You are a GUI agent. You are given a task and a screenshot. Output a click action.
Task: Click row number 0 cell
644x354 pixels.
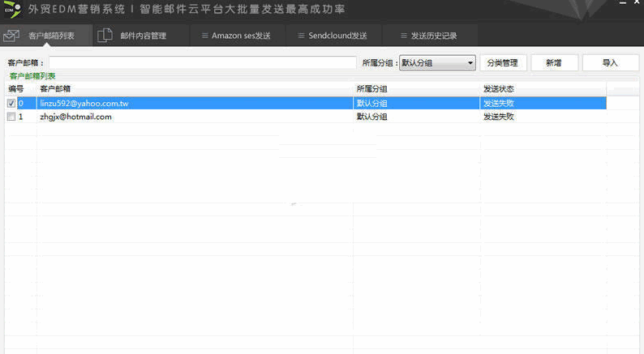21,104
